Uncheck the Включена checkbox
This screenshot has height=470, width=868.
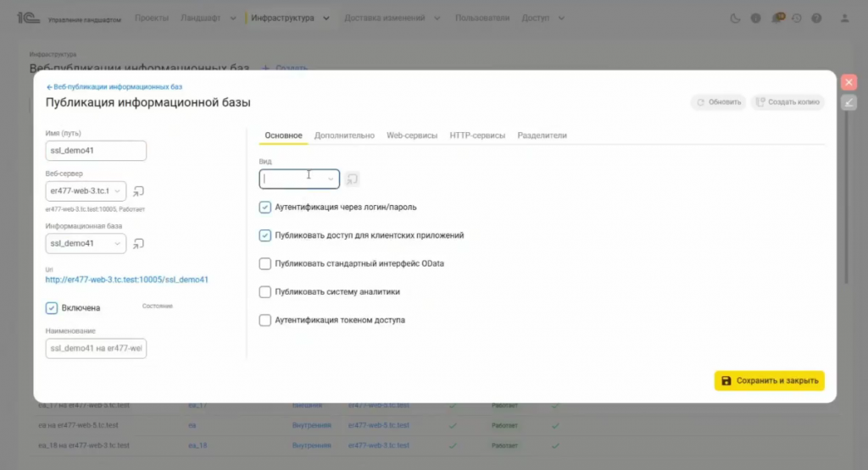click(52, 307)
